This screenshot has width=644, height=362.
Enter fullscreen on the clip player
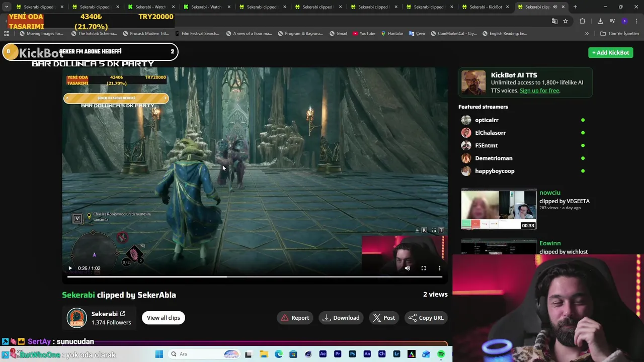(424, 268)
